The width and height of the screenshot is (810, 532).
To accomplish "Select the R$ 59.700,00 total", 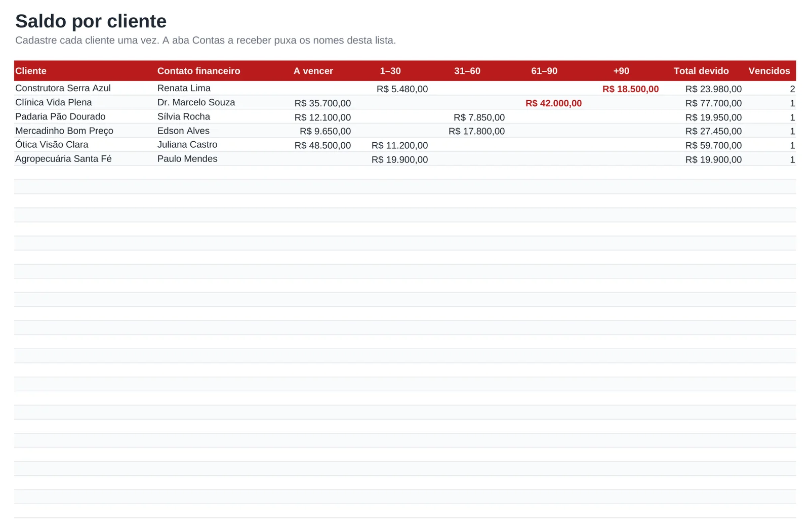I will pos(713,145).
